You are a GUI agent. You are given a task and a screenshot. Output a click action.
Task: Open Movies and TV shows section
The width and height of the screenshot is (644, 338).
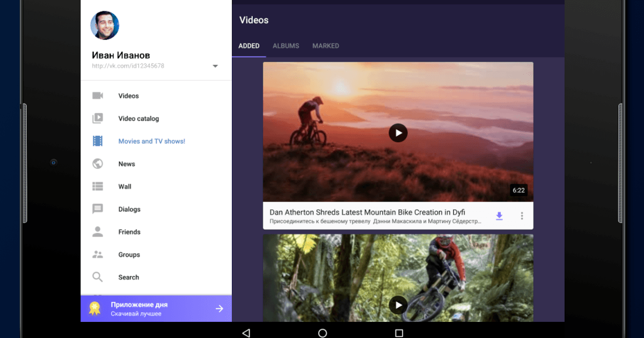(x=98, y=141)
